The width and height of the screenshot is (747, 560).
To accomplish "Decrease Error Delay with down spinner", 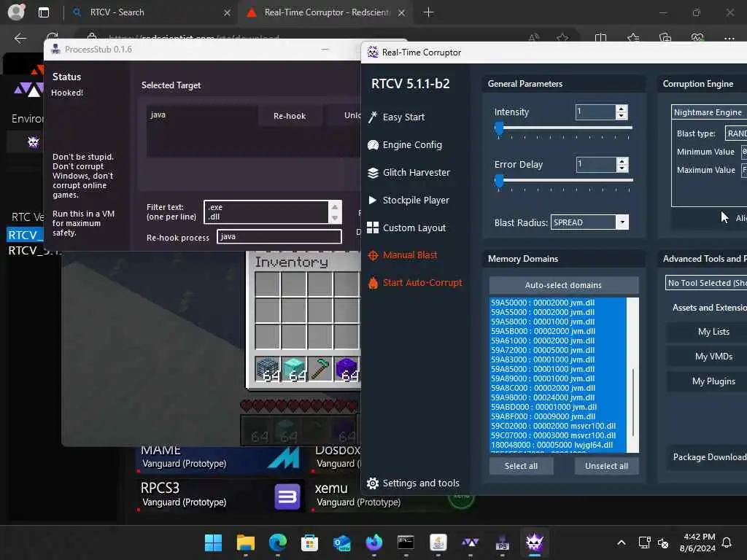I will [622, 168].
